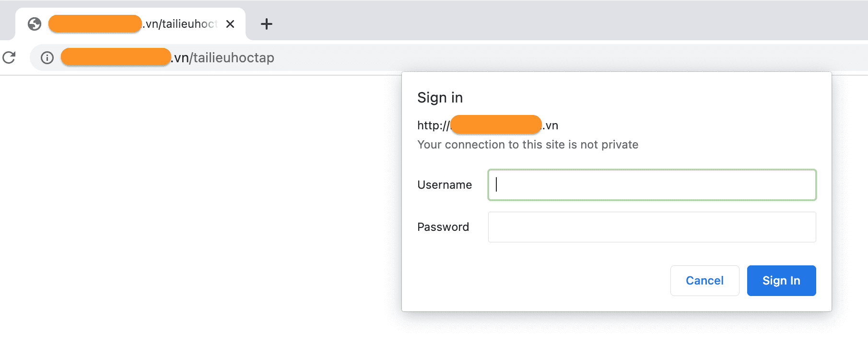
Task: Close the tailieuhoctap browser tab
Action: [231, 23]
